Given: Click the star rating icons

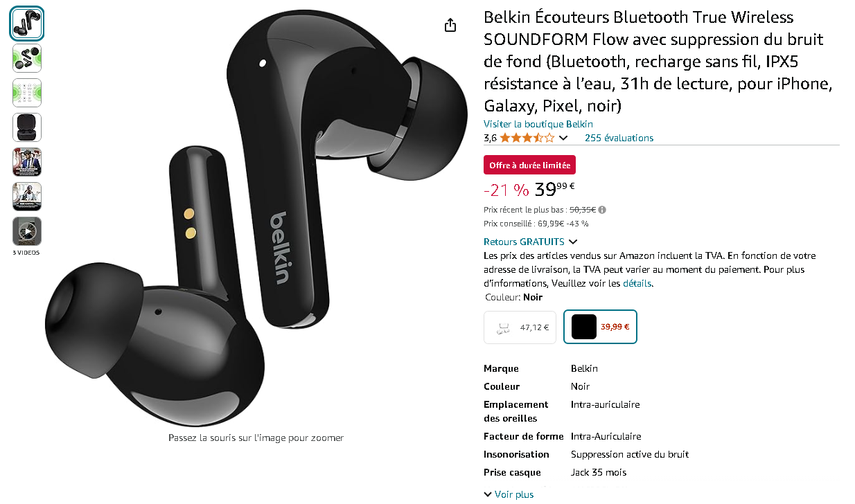Looking at the screenshot, I should coord(527,138).
